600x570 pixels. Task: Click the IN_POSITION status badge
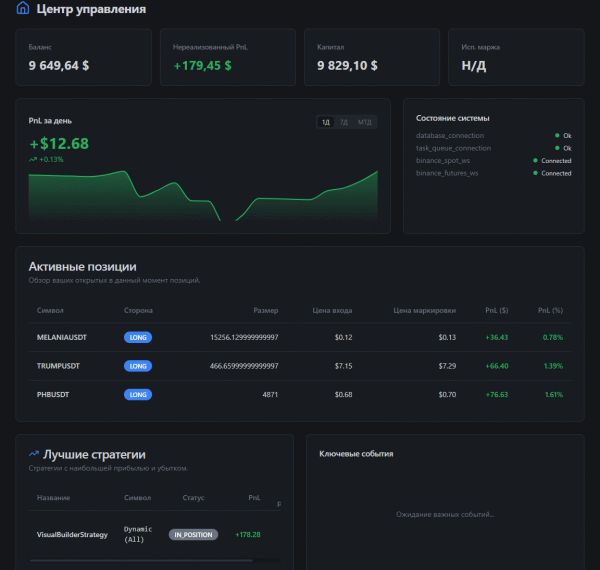(193, 534)
